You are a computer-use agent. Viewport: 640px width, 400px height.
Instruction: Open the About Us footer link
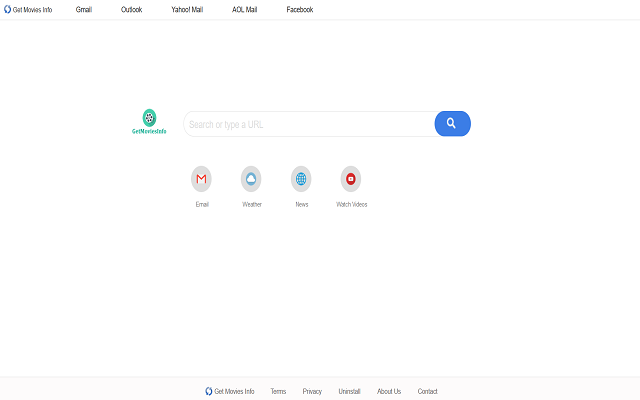(389, 391)
